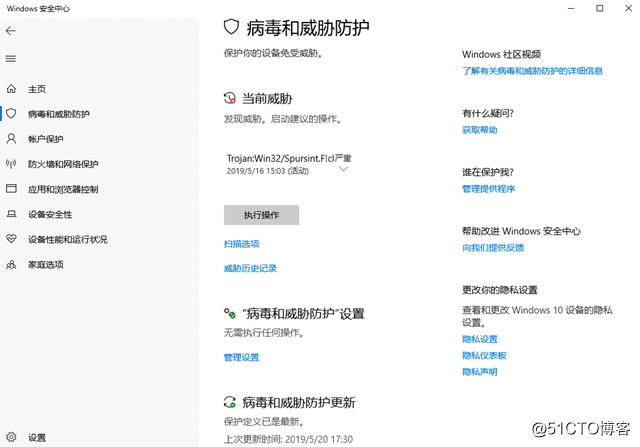The height and width of the screenshot is (447, 640).
Task: Click the person icon for 帐户保护
Action: [11, 139]
